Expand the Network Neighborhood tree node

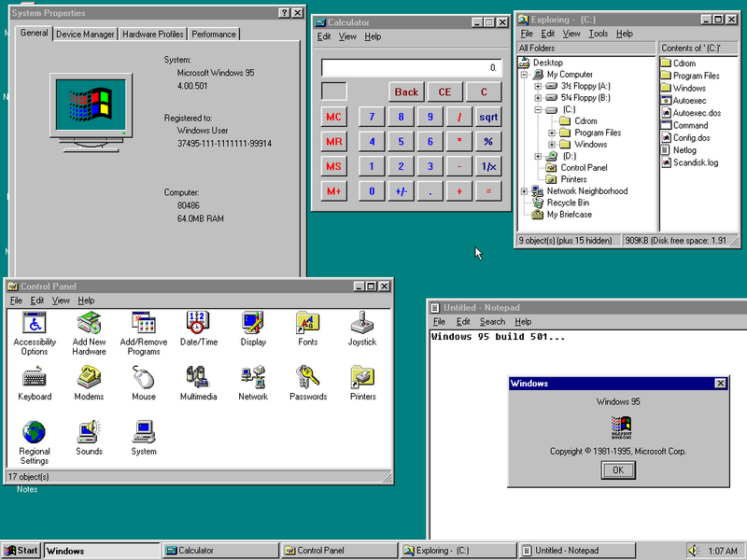tap(525, 191)
